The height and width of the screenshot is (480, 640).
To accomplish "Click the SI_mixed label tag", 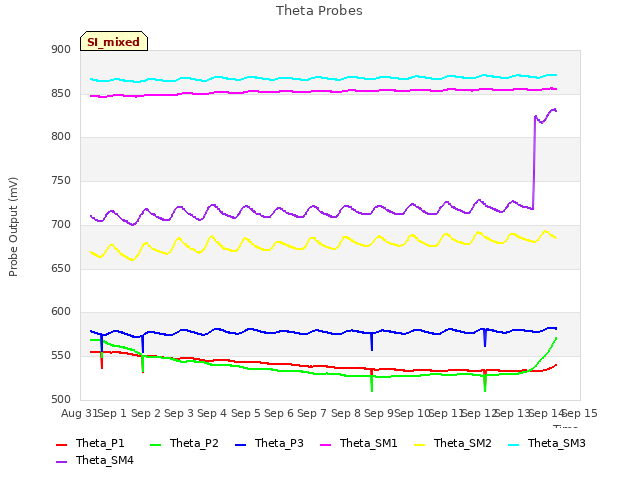I will (x=114, y=41).
